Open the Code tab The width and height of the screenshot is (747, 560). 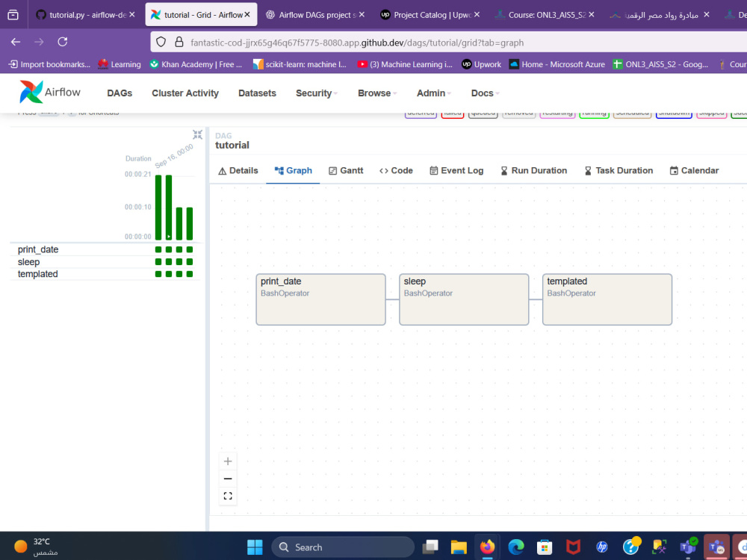[396, 170]
